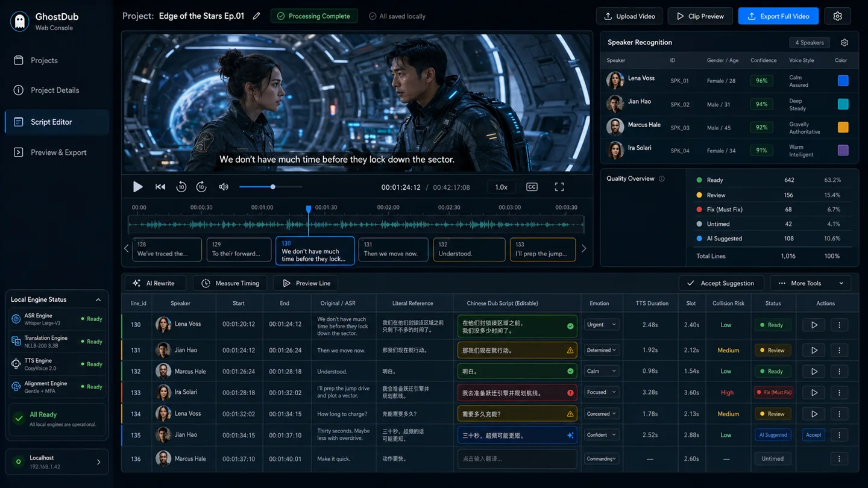Screen dimensions: 868x488
Task: Open row 133 more-actions menu
Action: 840,392
